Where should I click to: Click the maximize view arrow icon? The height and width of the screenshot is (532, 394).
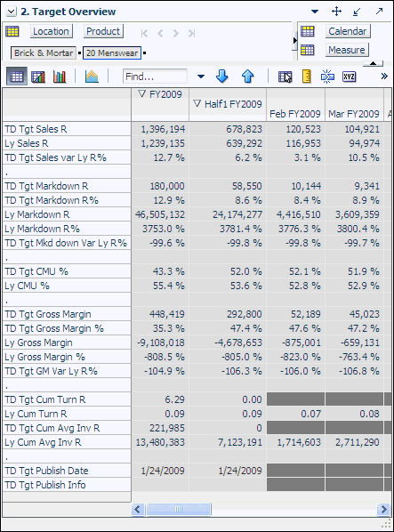[x=379, y=12]
